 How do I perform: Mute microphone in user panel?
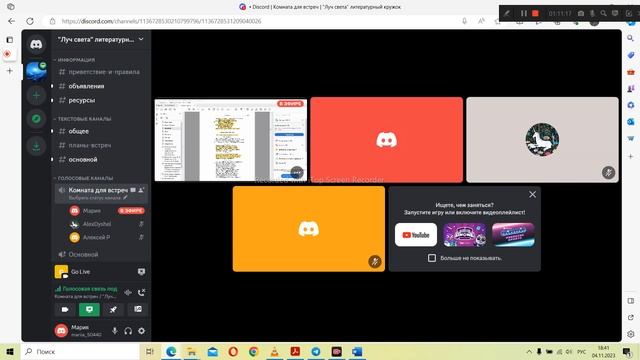(115, 331)
